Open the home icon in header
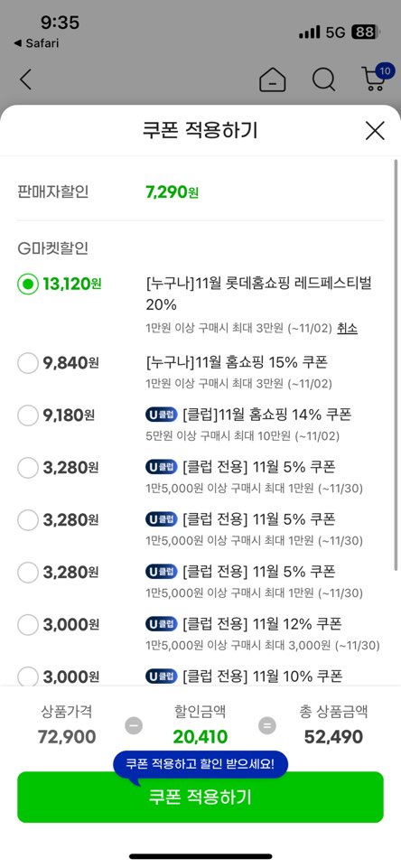 (273, 79)
